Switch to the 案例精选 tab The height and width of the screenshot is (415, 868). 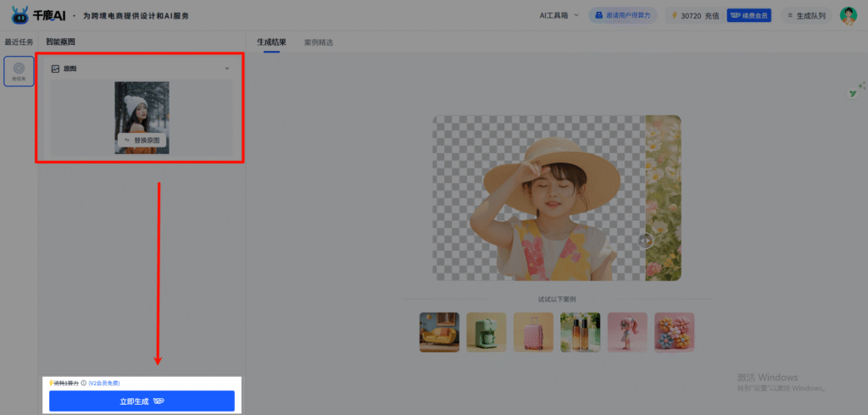(x=319, y=41)
